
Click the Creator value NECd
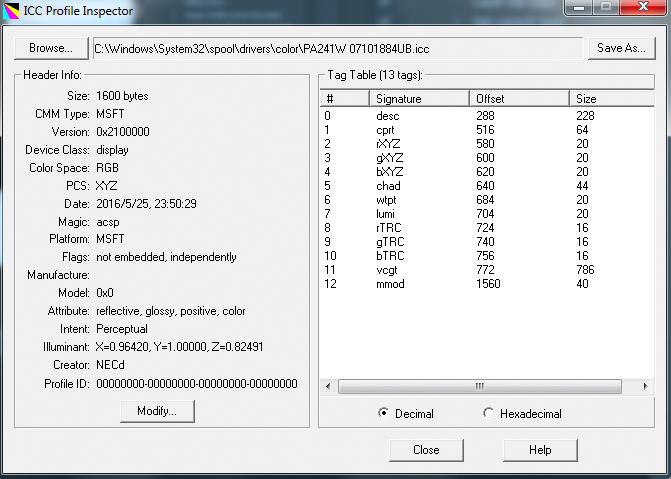coord(110,365)
